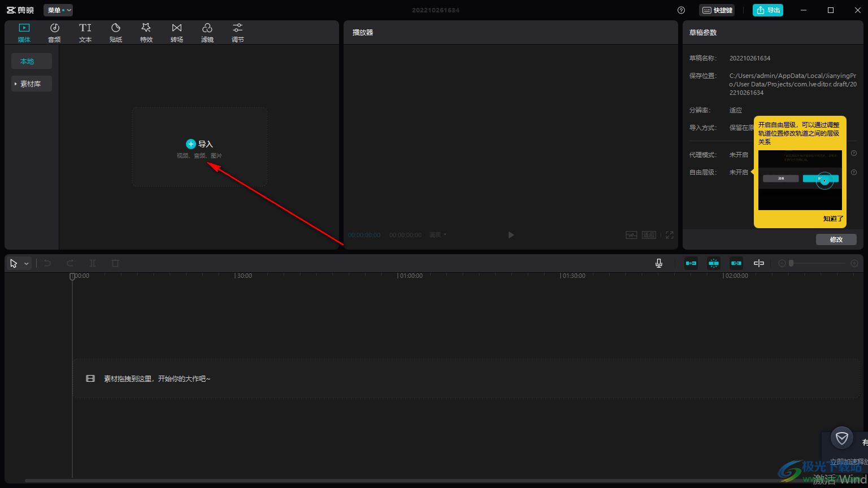Open the 画质 quality dropdown in player

coord(437,235)
